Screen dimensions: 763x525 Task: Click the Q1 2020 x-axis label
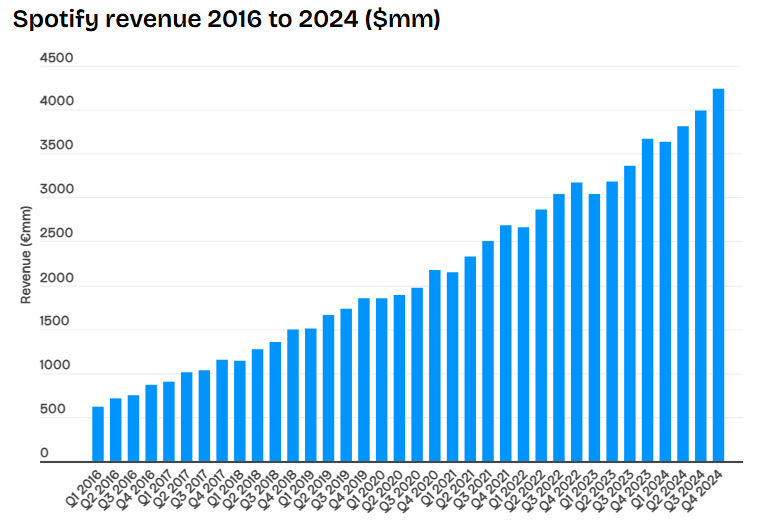point(367,489)
